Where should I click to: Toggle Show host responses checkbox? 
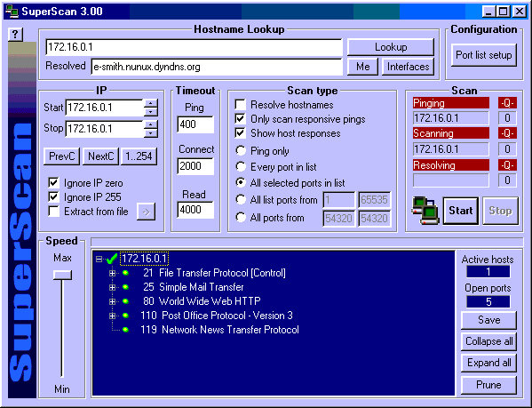tap(240, 133)
